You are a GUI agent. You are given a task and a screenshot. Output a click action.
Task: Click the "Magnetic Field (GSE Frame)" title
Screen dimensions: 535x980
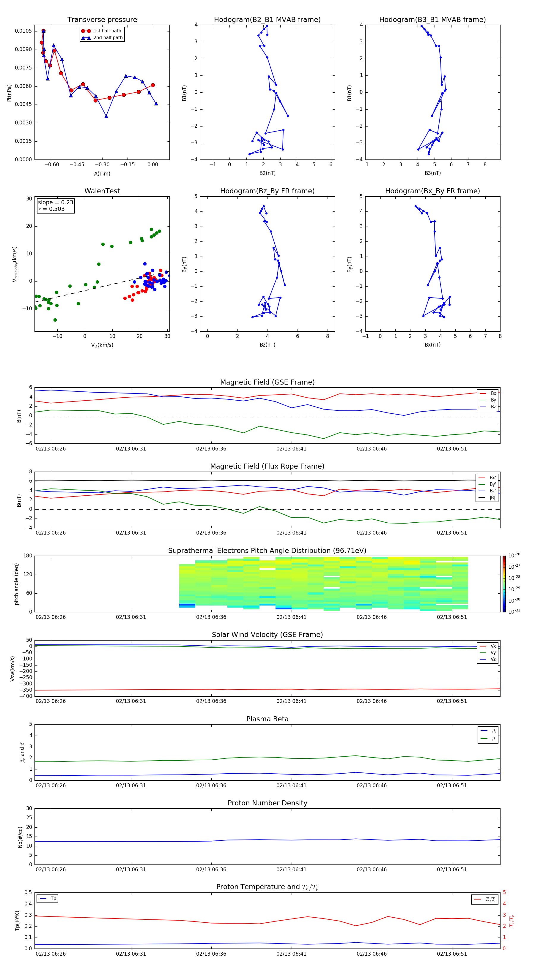267,382
